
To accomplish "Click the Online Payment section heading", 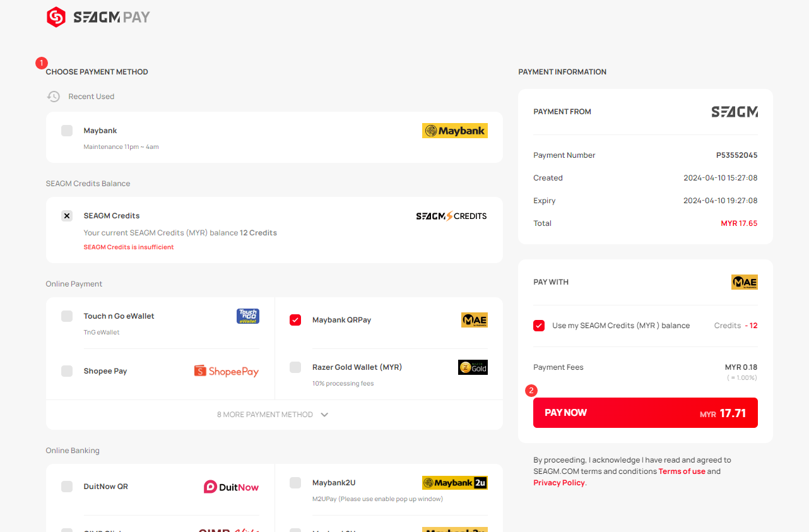I will click(74, 284).
